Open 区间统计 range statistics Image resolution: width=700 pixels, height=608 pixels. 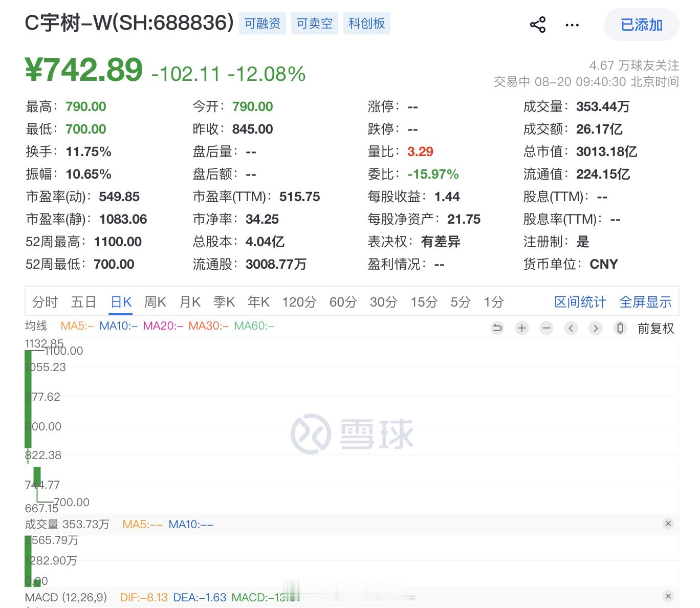point(580,302)
